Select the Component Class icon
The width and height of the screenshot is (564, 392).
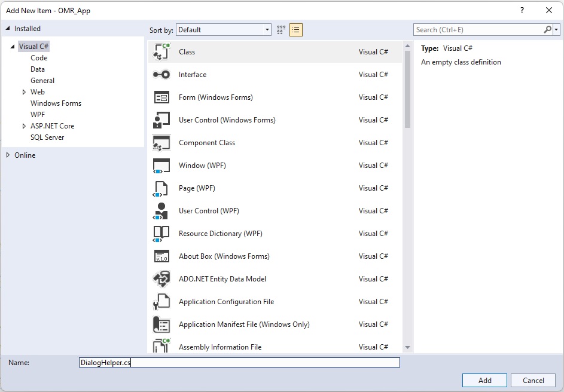(x=161, y=143)
